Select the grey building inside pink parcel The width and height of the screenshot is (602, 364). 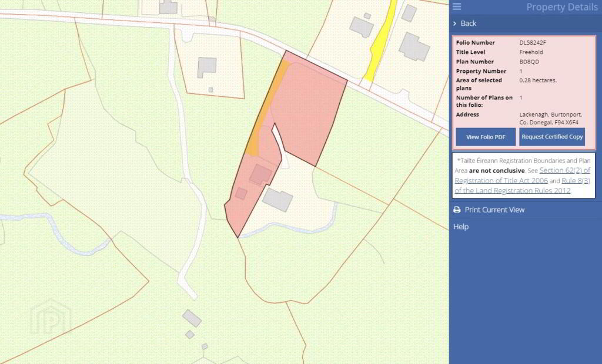click(x=260, y=174)
